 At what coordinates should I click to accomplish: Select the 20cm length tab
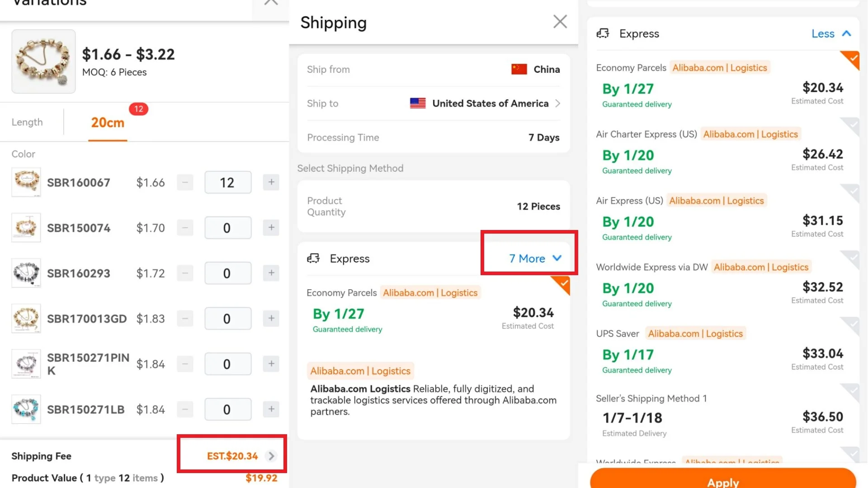pos(108,122)
